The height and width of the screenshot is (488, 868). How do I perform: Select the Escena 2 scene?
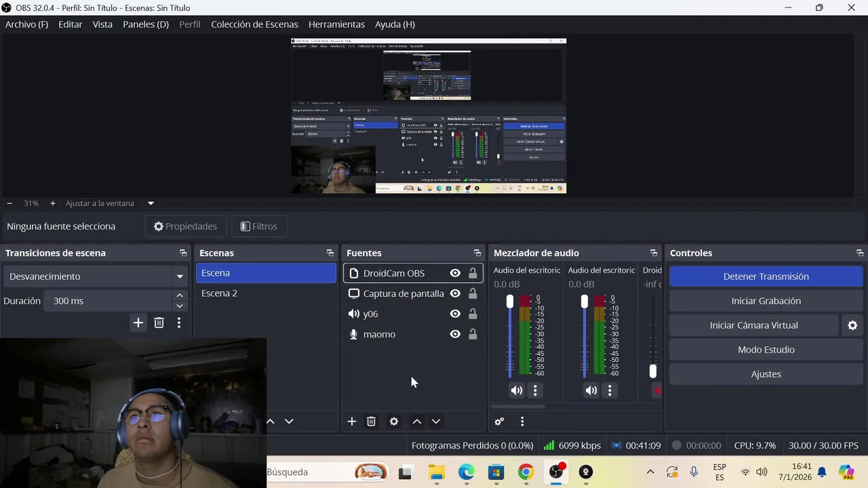pos(266,293)
